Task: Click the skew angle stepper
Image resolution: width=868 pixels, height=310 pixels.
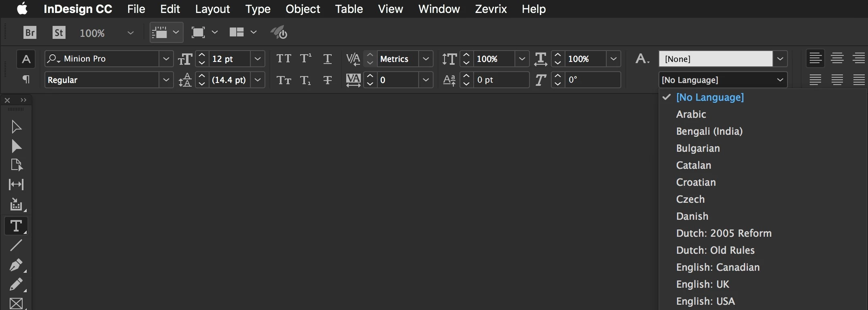Action: [x=558, y=80]
